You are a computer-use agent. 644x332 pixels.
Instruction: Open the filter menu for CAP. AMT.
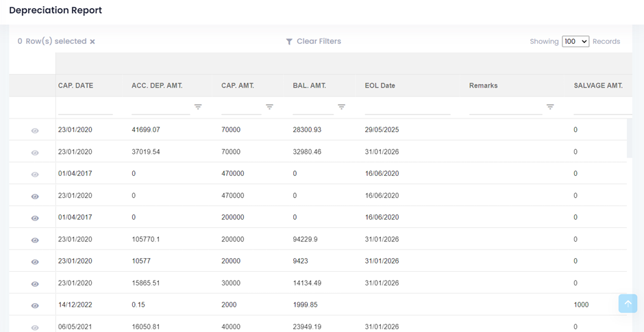[x=269, y=107]
